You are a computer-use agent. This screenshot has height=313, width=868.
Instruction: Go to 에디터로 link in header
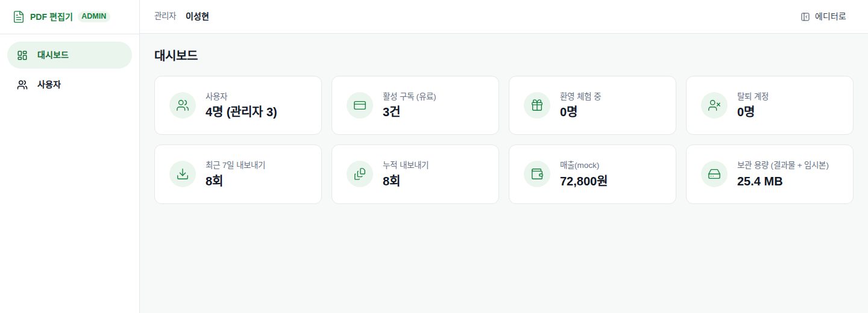(x=823, y=17)
